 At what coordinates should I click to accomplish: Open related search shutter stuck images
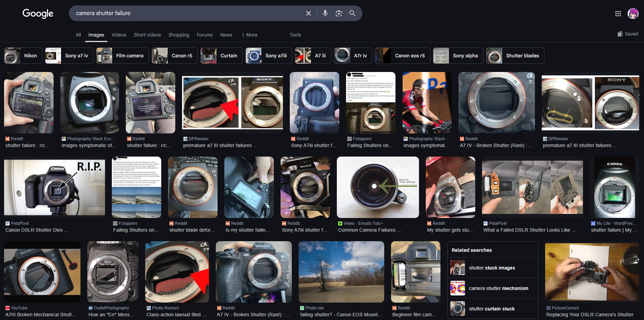(492, 268)
